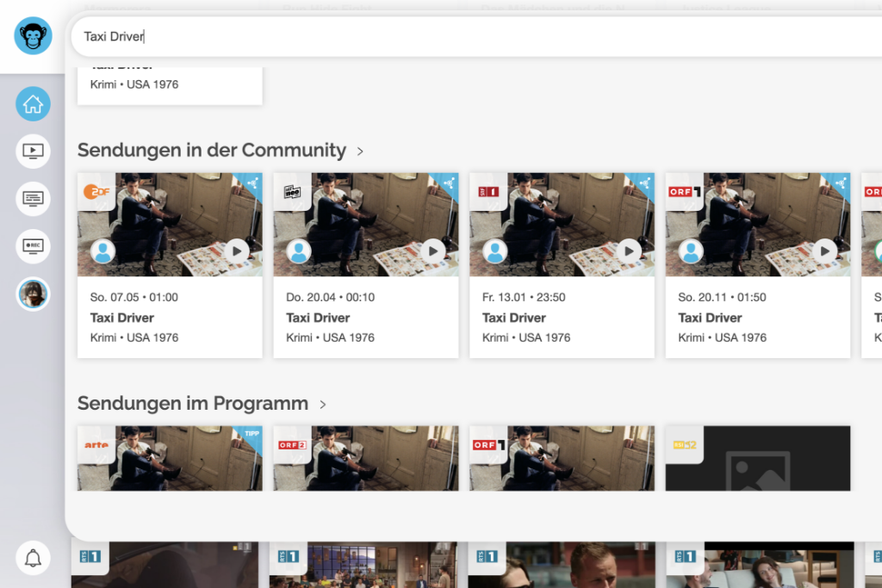This screenshot has height=588, width=882.
Task: Open the RSI LA 2 placeholder program card
Action: click(758, 458)
